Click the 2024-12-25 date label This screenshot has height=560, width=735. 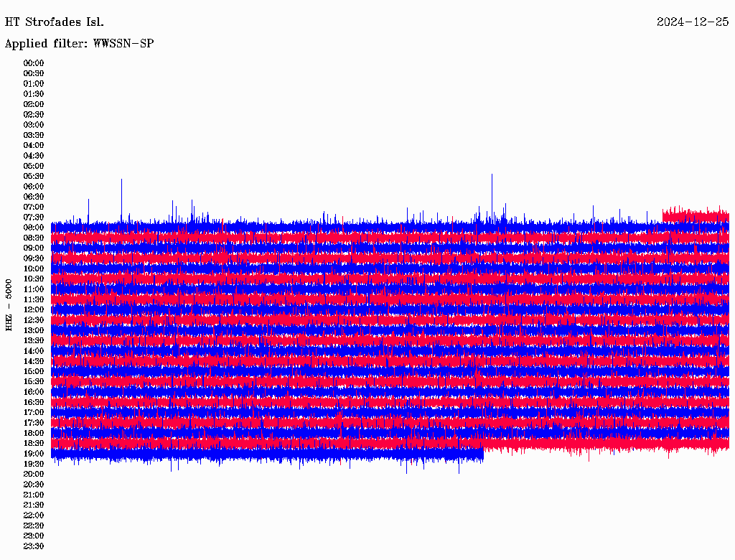[x=693, y=22]
